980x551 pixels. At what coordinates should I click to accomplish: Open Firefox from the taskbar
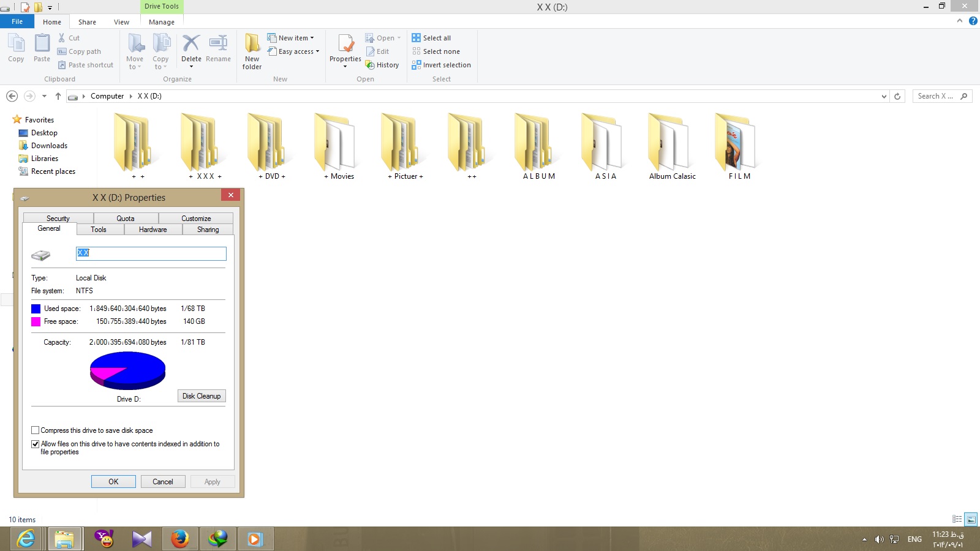click(179, 539)
